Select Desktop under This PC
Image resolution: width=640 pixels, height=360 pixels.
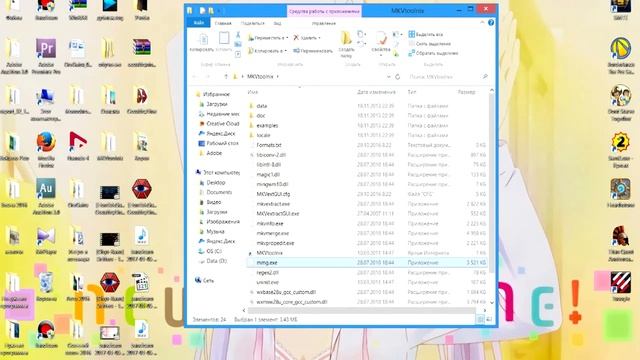pos(216,182)
